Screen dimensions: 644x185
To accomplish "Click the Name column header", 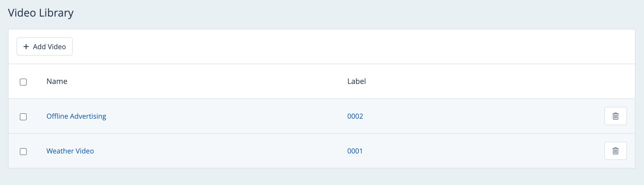I will click(57, 81).
